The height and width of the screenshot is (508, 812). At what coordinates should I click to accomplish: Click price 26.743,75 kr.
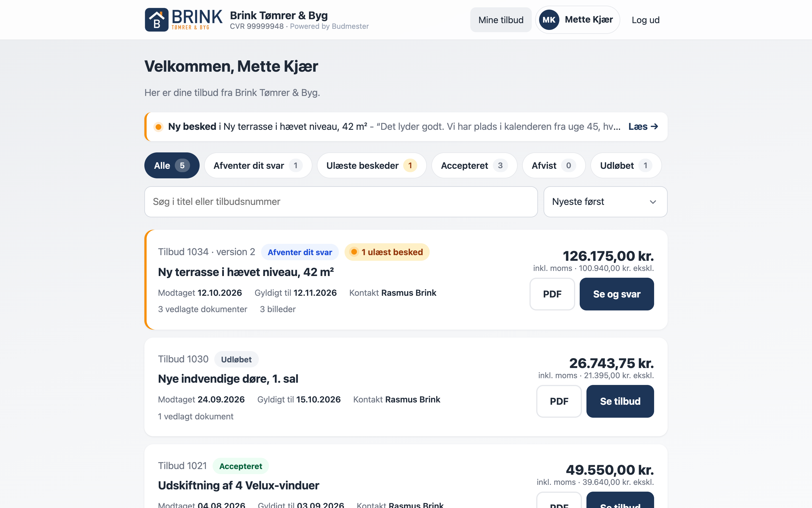611,363
